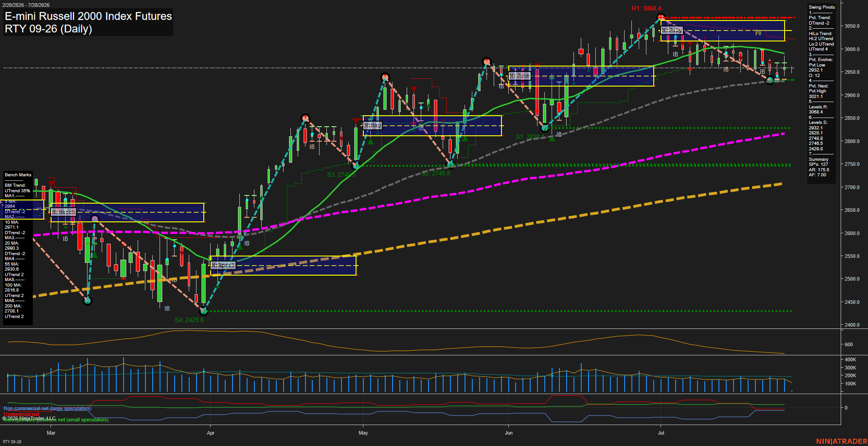Click the M:March monthly range label
The height and width of the screenshot is (446, 868).
pyautogui.click(x=63, y=212)
